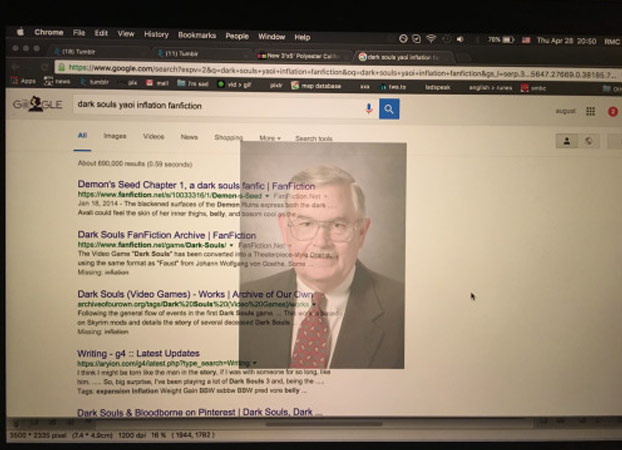Expand arrow beside aryion.com result URL
The width and height of the screenshot is (622, 450).
tap(254, 363)
